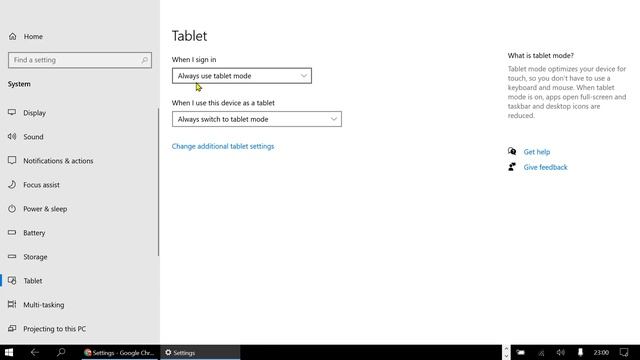Viewport: 640px width, 360px height.
Task: Click the Settings app taskbar button
Action: coord(200,353)
